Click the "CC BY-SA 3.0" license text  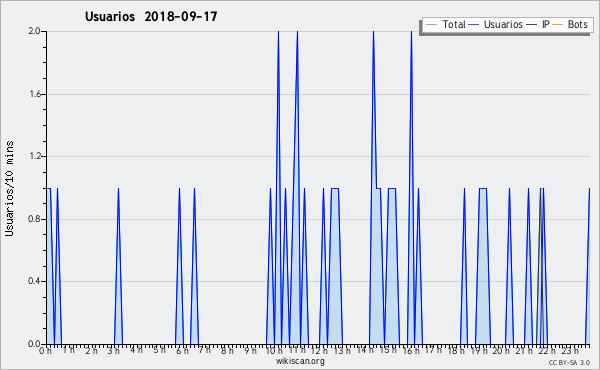click(569, 362)
